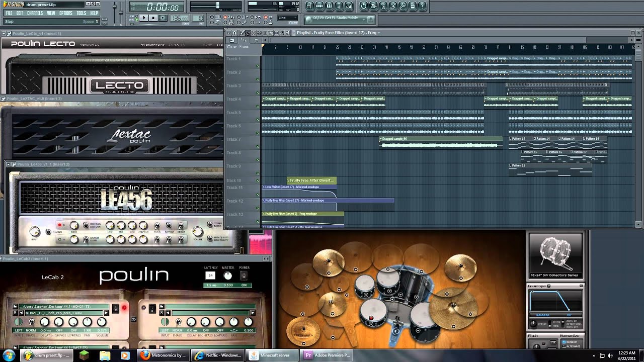Click the FIX button in Pitch section
Viewport: 644px width, 362px height.
pyautogui.click(x=553, y=342)
